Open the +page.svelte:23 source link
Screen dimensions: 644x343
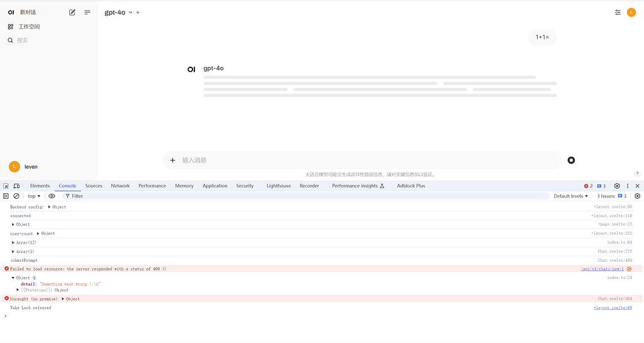click(615, 224)
